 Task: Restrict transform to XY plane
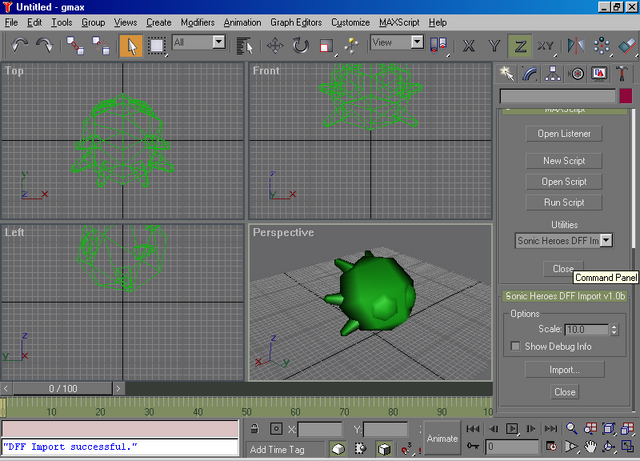point(546,45)
